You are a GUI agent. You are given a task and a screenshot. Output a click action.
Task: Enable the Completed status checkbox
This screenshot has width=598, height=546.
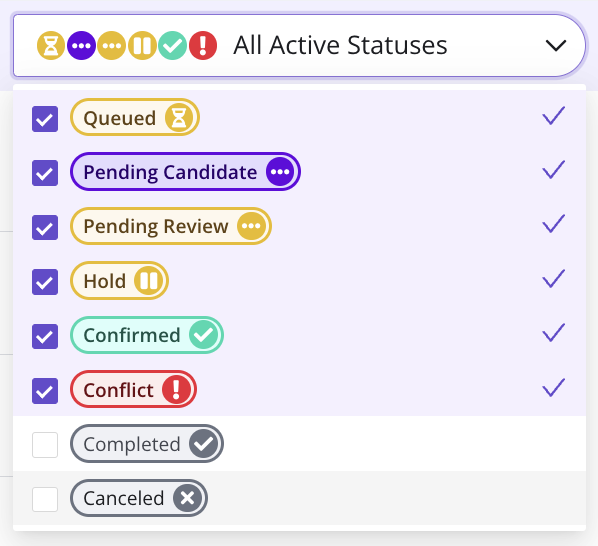click(45, 445)
